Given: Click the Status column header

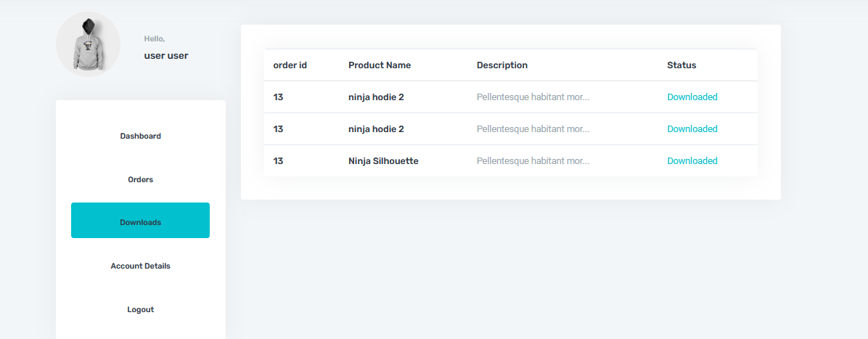Looking at the screenshot, I should click(681, 65).
